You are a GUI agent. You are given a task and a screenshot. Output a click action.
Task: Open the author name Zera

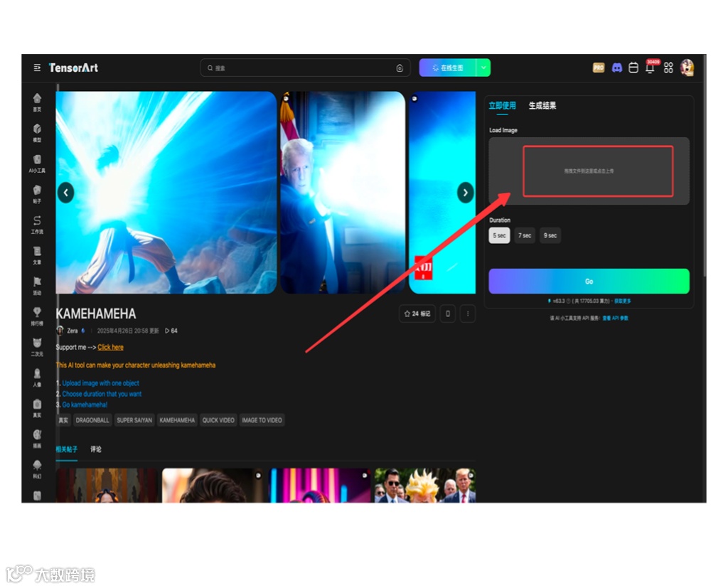coord(72,331)
